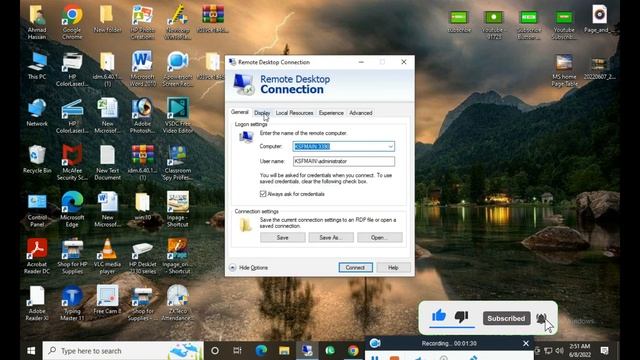Click the Help button
The height and width of the screenshot is (360, 640).
tap(393, 267)
